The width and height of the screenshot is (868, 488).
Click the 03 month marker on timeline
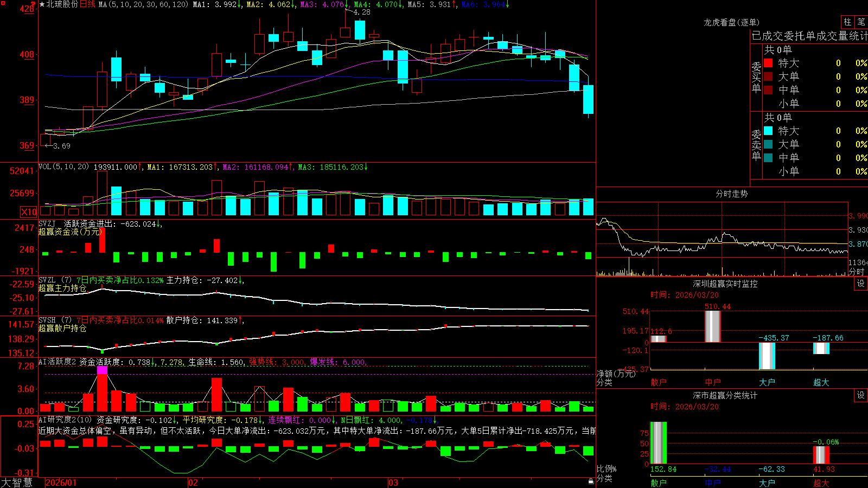(393, 483)
